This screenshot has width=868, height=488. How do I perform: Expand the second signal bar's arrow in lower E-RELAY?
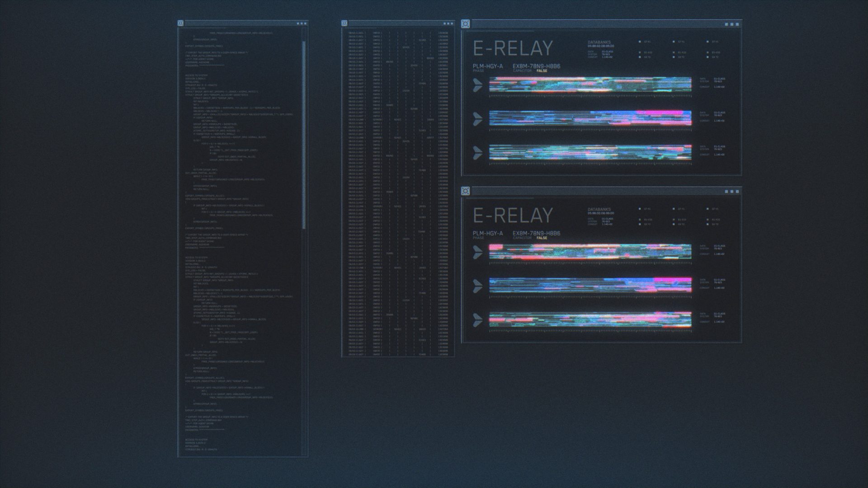click(x=477, y=286)
